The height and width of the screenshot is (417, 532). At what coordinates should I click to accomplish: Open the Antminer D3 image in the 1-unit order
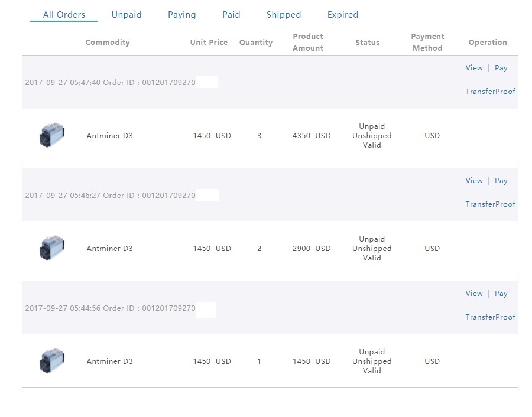52,361
